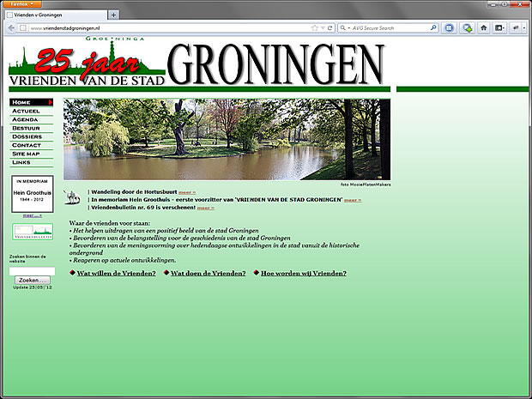532x399 pixels.
Task: Click the park panorama banner photo
Action: click(227, 139)
